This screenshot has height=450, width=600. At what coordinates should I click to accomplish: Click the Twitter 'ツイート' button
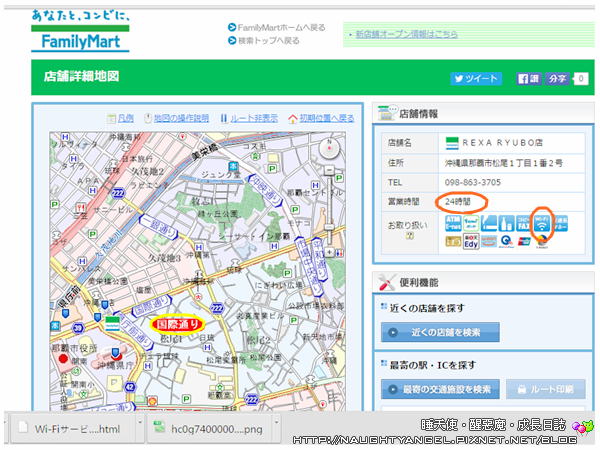[476, 78]
